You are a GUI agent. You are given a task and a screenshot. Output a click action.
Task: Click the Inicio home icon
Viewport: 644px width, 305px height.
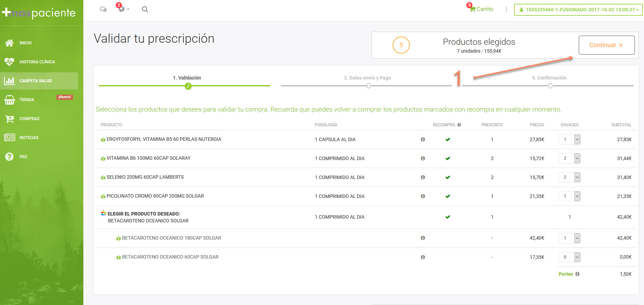click(9, 43)
